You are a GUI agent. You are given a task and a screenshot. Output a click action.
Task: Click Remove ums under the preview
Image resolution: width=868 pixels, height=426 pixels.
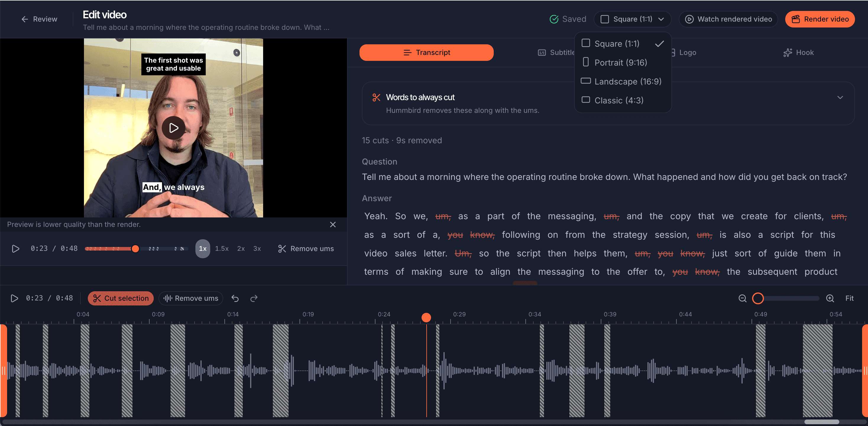tap(306, 248)
